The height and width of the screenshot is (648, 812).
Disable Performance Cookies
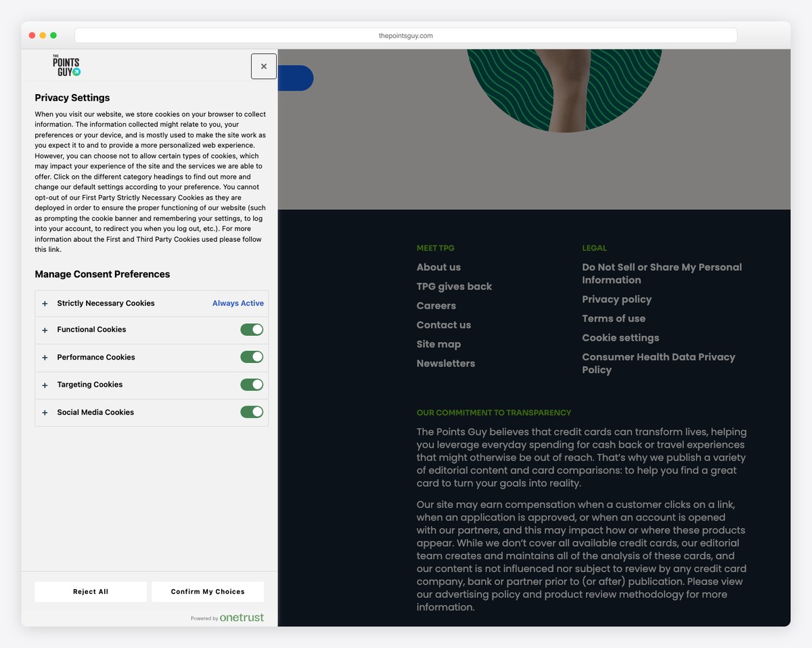coord(251,357)
